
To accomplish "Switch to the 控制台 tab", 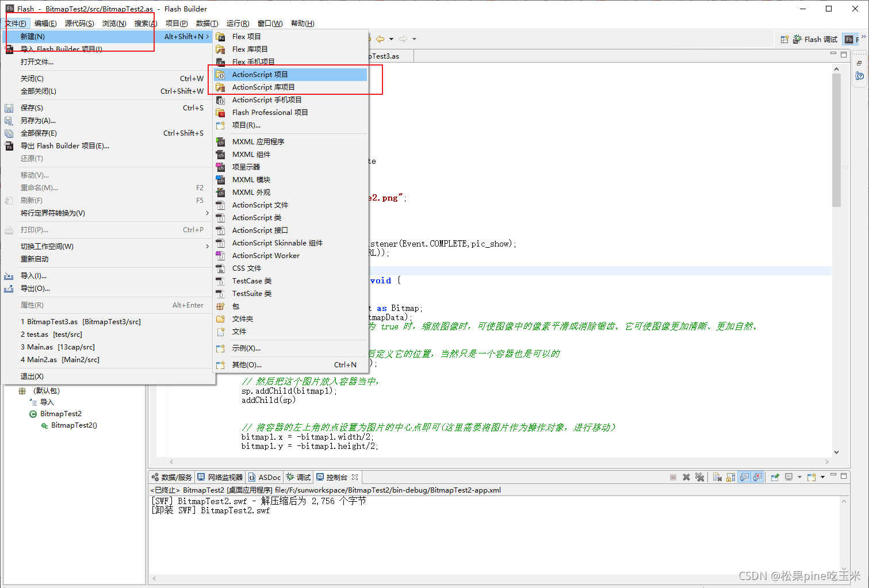I will (x=337, y=478).
